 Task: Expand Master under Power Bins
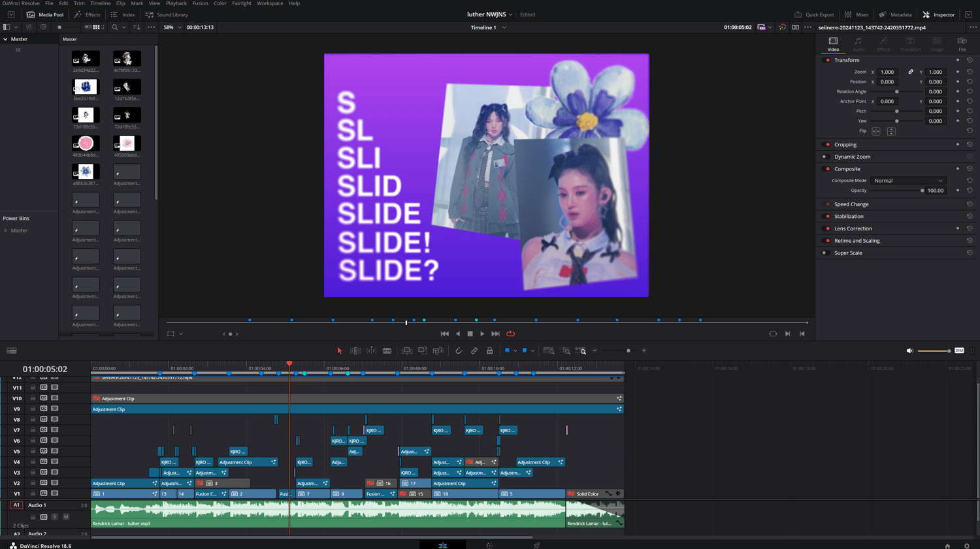coord(6,230)
